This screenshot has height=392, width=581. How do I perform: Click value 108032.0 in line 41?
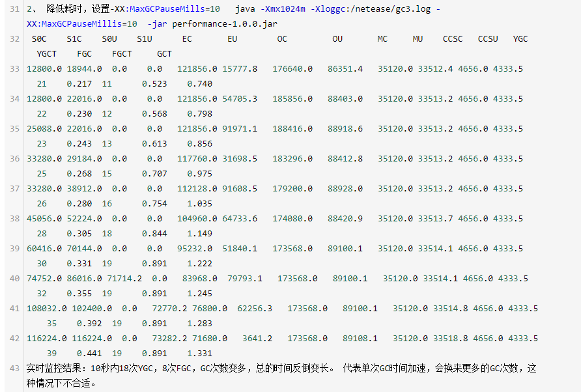47,309
